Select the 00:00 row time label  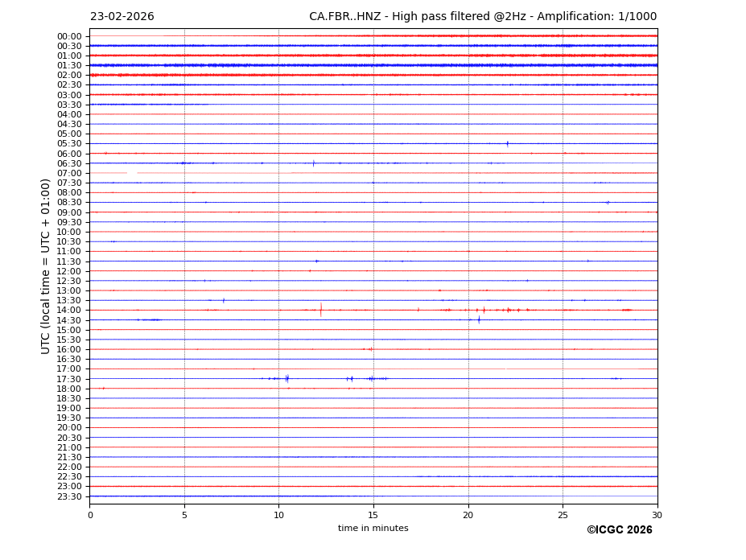68,36
